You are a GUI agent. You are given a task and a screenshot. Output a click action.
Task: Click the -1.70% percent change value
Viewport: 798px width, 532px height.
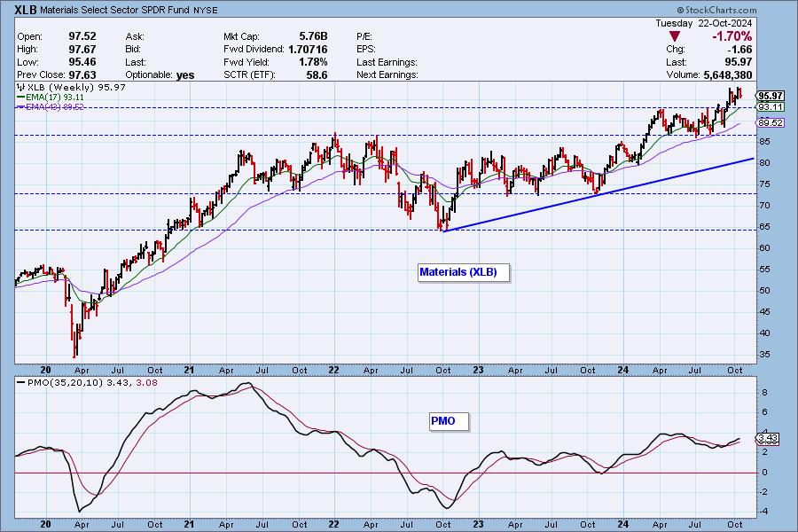[x=731, y=36]
